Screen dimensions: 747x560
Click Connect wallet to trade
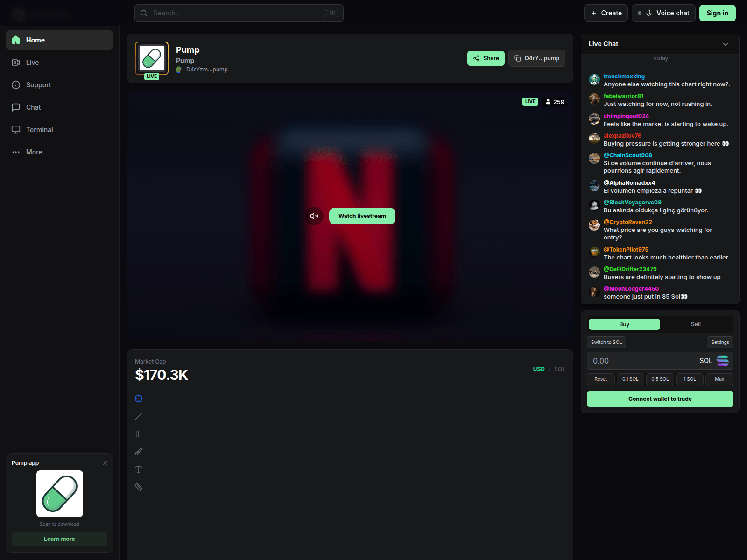click(660, 399)
